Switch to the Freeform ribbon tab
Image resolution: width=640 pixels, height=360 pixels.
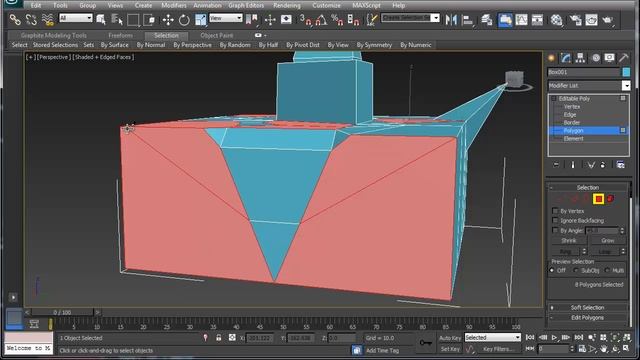tap(120, 36)
